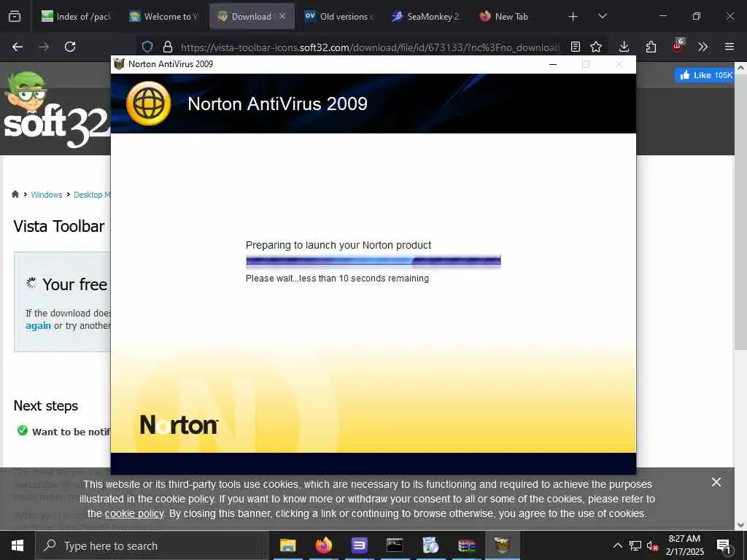Screen dimensions: 747x560
Task: Open a new browser tab
Action: (x=573, y=17)
